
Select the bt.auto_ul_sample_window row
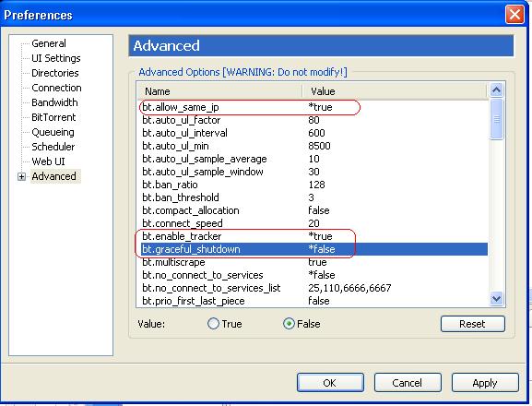[x=314, y=172]
